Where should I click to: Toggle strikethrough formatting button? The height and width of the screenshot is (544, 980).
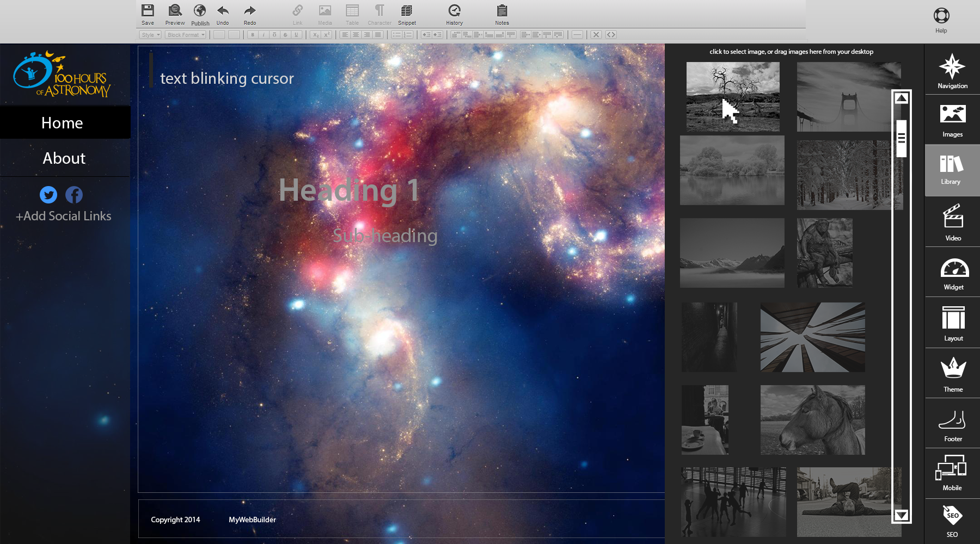pos(285,35)
